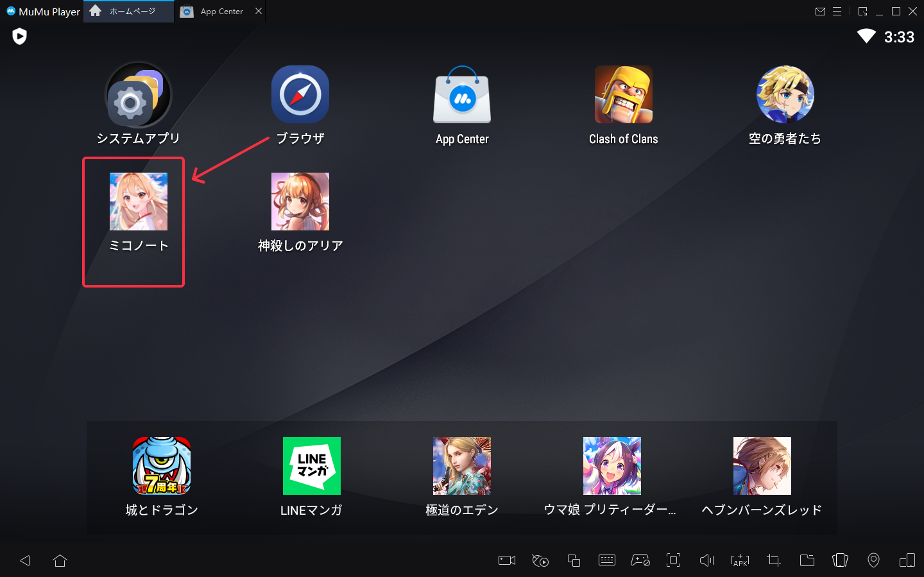Image resolution: width=924 pixels, height=577 pixels.
Task: Rotate the screen orientation
Action: (x=907, y=560)
